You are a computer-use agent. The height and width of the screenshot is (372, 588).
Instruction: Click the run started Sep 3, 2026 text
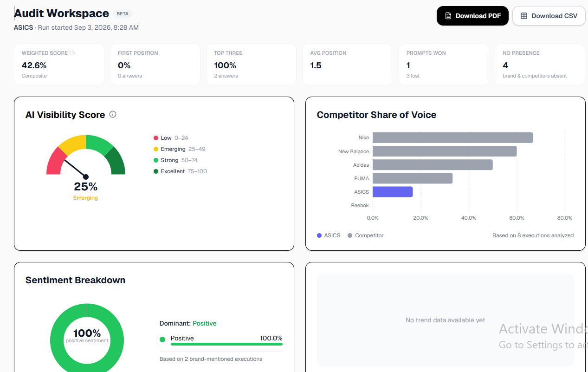88,27
